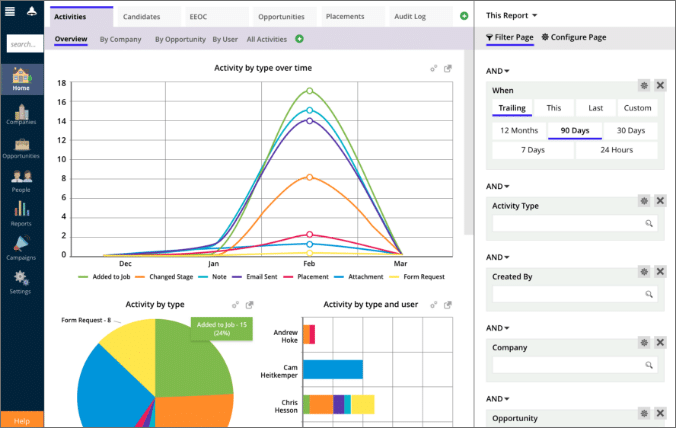The image size is (676, 428).
Task: Open By Opportunity sub-tab
Action: tap(180, 39)
